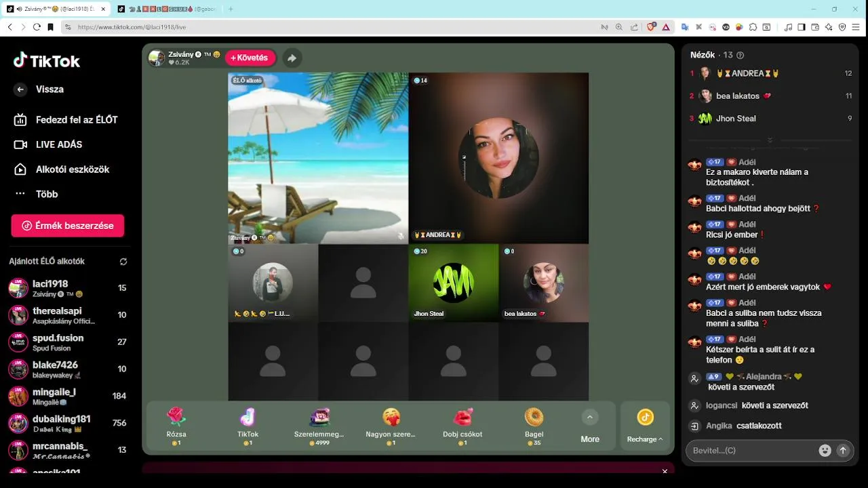Select bea lakatos guest tile
Screen dimensions: 868x488
(x=544, y=283)
